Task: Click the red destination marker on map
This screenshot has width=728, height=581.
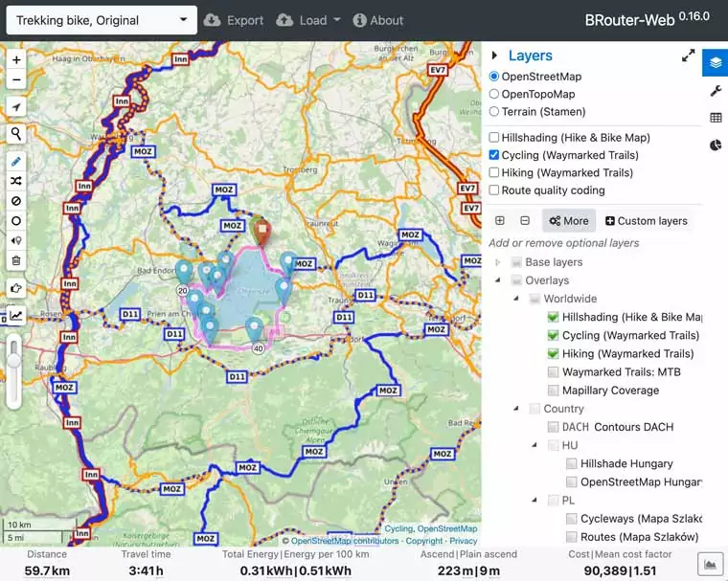Action: coord(262,232)
